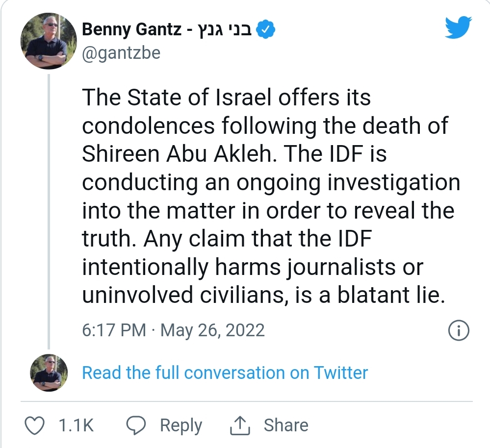Click the "Reply" text label
Image resolution: width=490 pixels, height=448 pixels.
pyautogui.click(x=181, y=425)
